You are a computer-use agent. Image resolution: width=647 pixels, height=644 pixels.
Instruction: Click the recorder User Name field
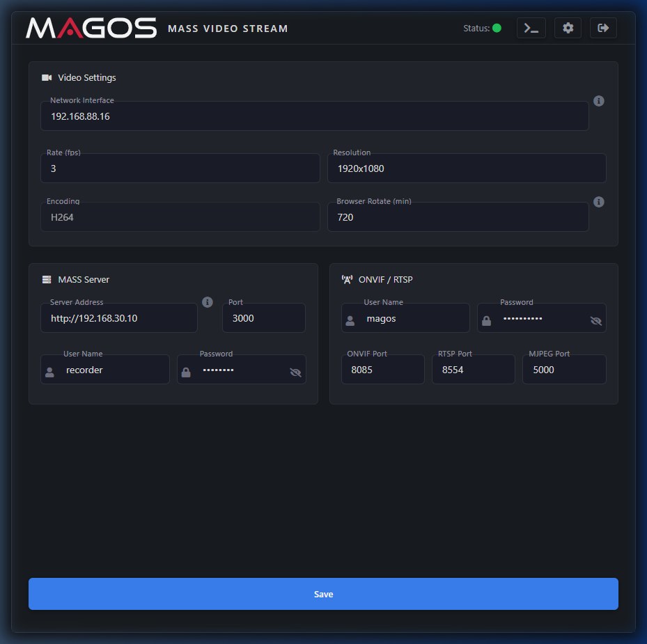(x=104, y=370)
